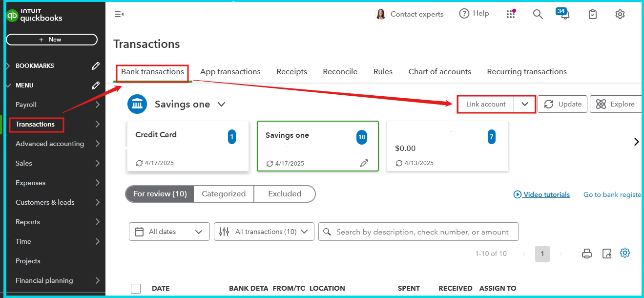Collapse the sidebar with hamburger icon
Screen dimensions: 644x298
pyautogui.click(x=119, y=14)
